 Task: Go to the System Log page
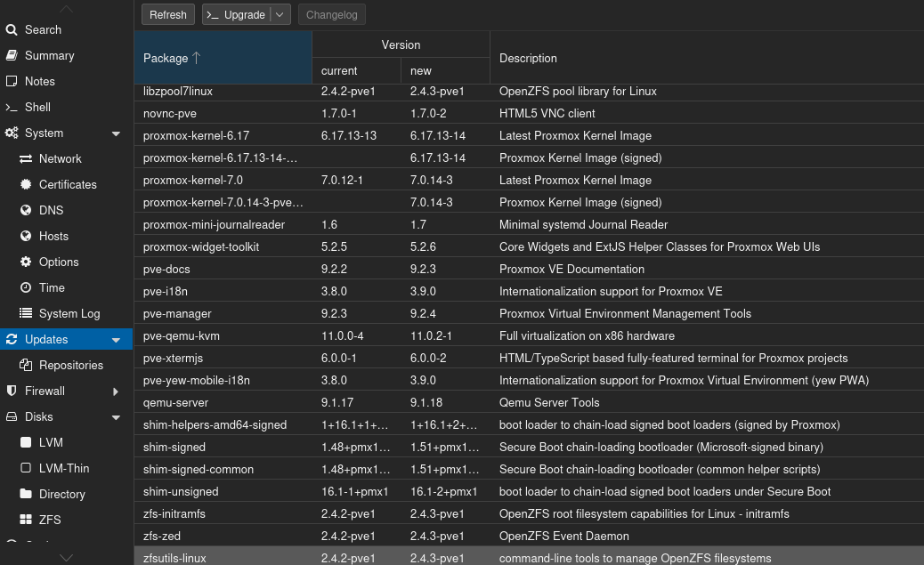tap(67, 313)
